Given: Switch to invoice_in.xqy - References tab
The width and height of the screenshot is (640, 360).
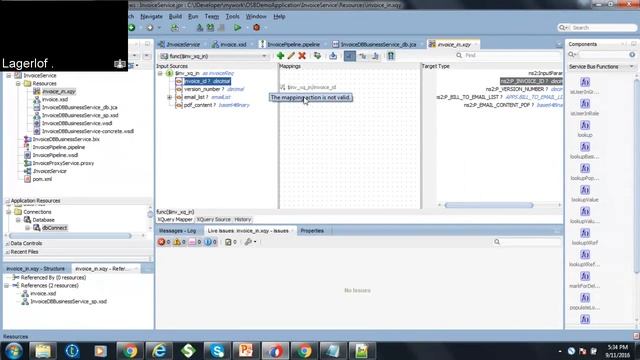Looking at the screenshot, I should (x=101, y=269).
